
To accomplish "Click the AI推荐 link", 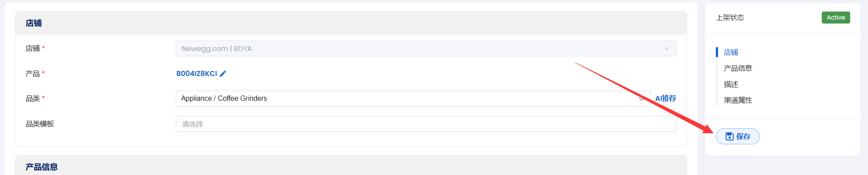I will (666, 99).
